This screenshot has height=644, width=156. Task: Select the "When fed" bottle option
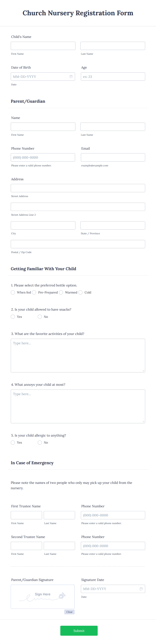click(x=13, y=292)
